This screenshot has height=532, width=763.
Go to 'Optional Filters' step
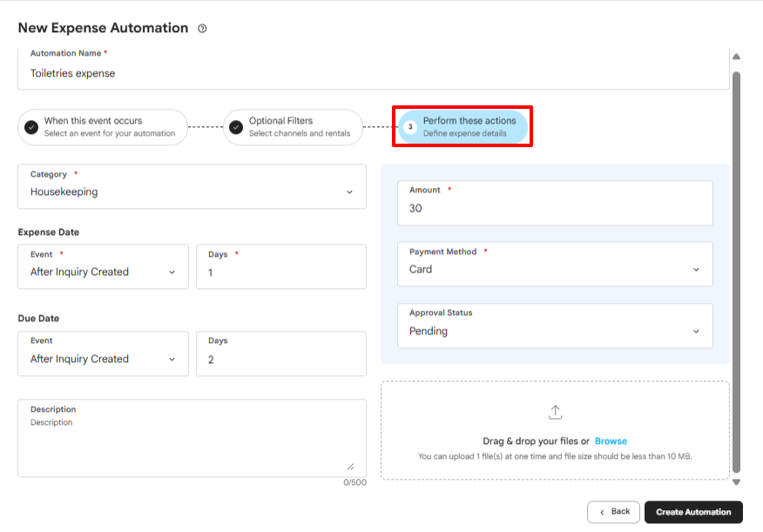pos(293,127)
